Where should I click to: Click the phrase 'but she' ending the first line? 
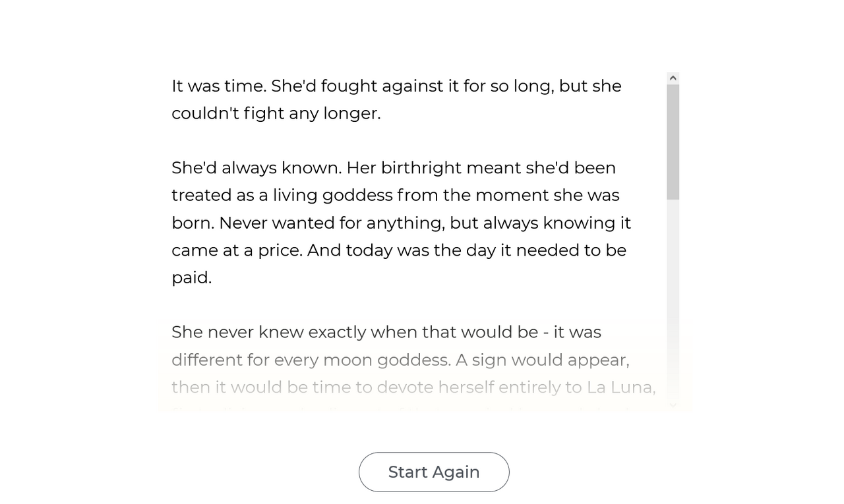click(x=590, y=86)
